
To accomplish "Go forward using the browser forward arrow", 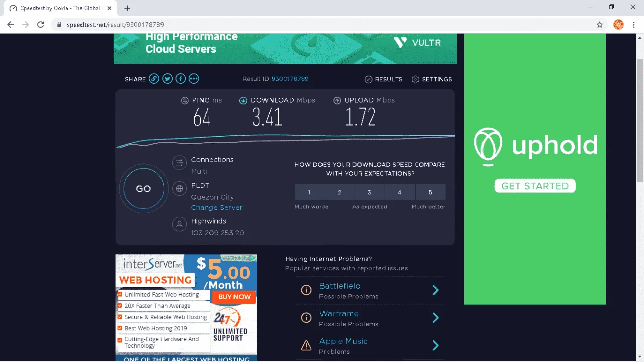I will (x=25, y=24).
